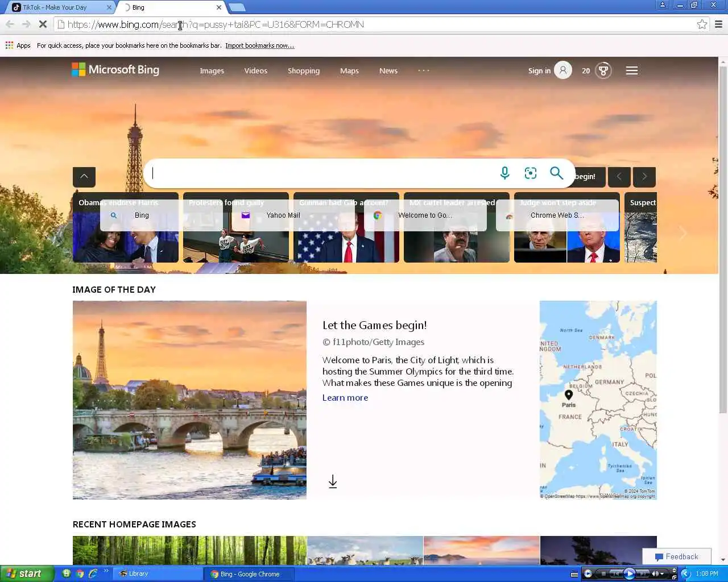Click the Microsoft Bing logo

pyautogui.click(x=115, y=69)
